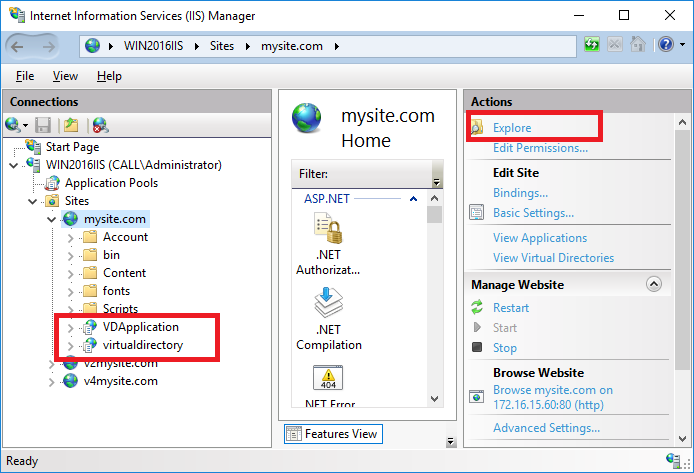Switch to the Features View tab
The width and height of the screenshot is (694, 473).
tap(333, 434)
